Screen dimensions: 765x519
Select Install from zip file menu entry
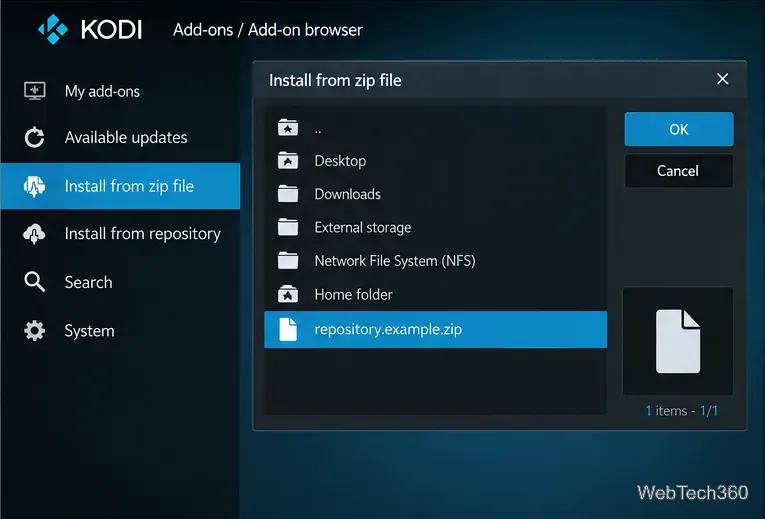[120, 186]
